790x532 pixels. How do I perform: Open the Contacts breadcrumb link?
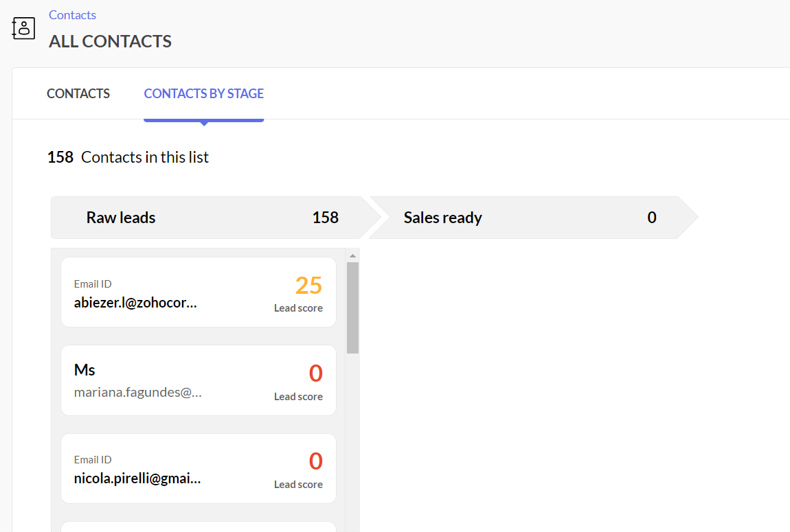[x=72, y=15]
